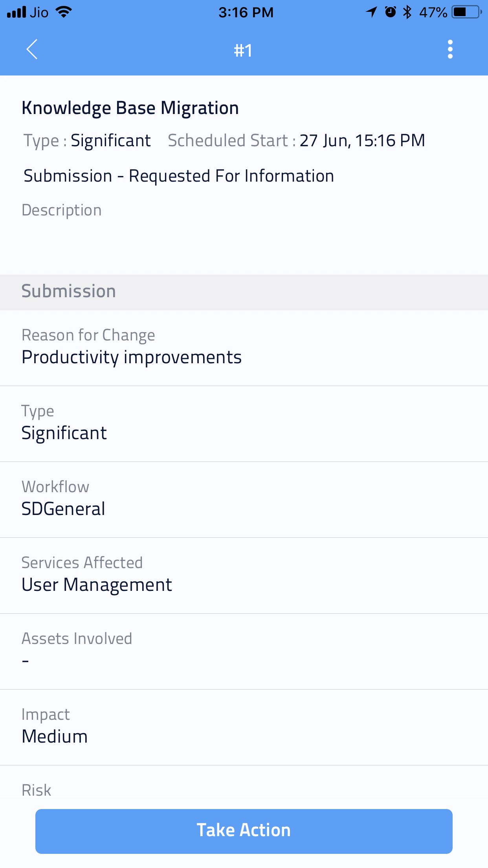This screenshot has width=488, height=868.
Task: Tap the Workflow SDGeneral row
Action: click(244, 499)
